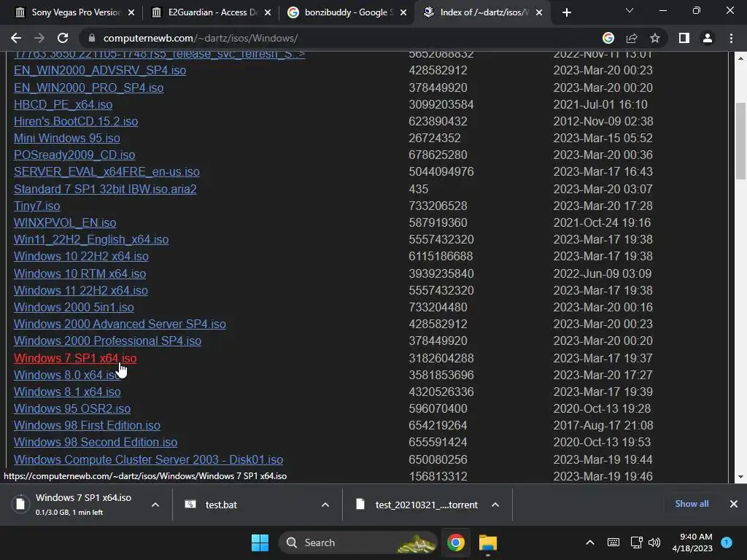
Task: Reload the current page
Action: point(63,38)
